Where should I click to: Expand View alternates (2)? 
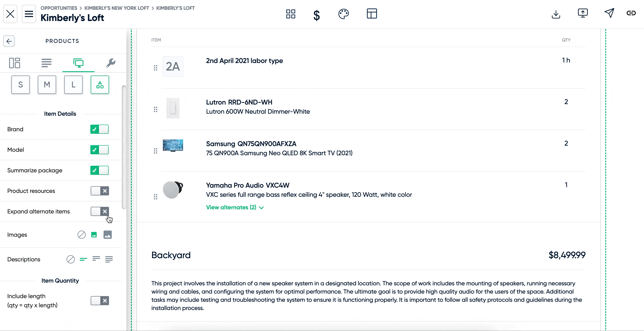[x=235, y=208]
